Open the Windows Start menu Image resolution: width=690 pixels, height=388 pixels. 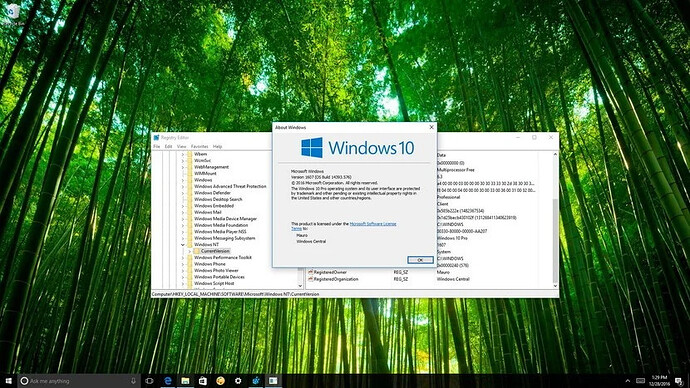(8, 381)
